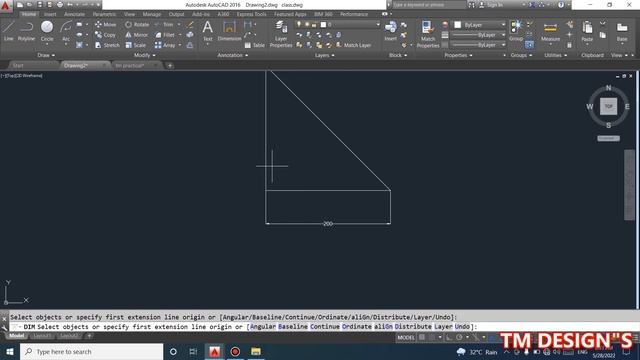
Task: Choose the Angular command option
Action: 262,327
